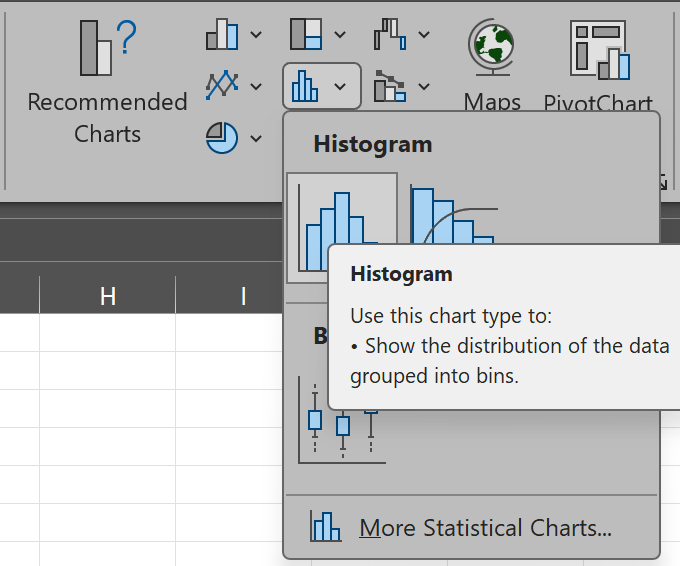Select column H header
Image resolution: width=680 pixels, height=566 pixels.
coord(108,296)
